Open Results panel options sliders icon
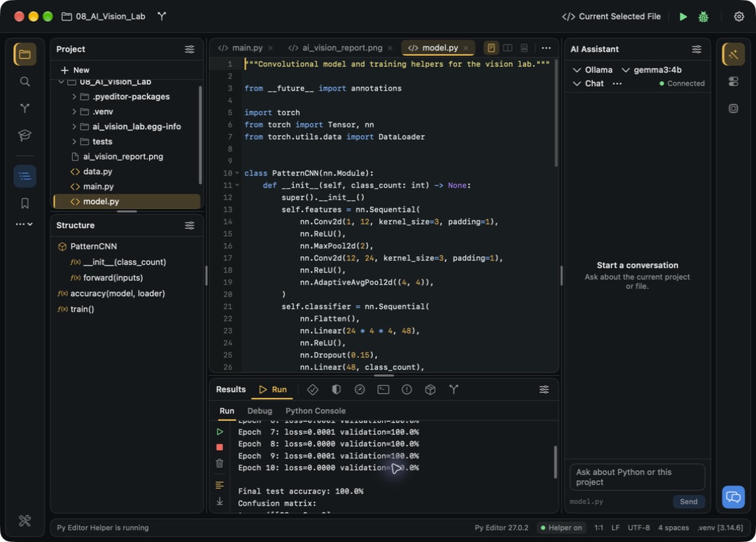756x542 pixels. click(x=544, y=389)
